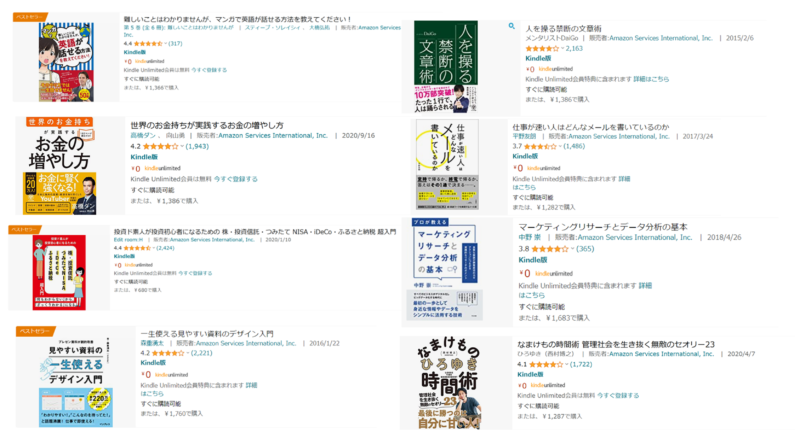Click the 人を操る禁断の文章術 book cover
800x444 pixels.
(x=446, y=67)
